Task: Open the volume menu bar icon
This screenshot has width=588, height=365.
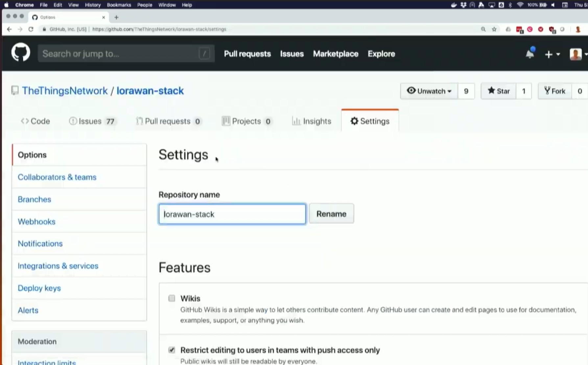Action: pos(553,5)
